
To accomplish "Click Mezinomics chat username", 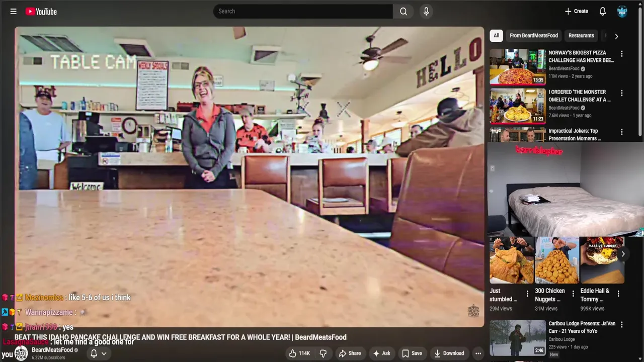I will coord(44,298).
